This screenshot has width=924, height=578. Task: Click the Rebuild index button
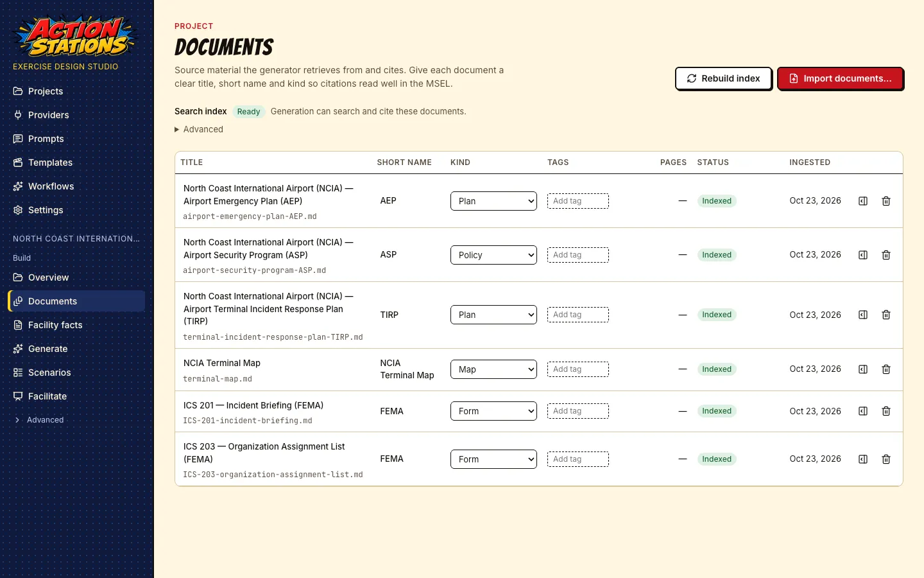(x=723, y=78)
